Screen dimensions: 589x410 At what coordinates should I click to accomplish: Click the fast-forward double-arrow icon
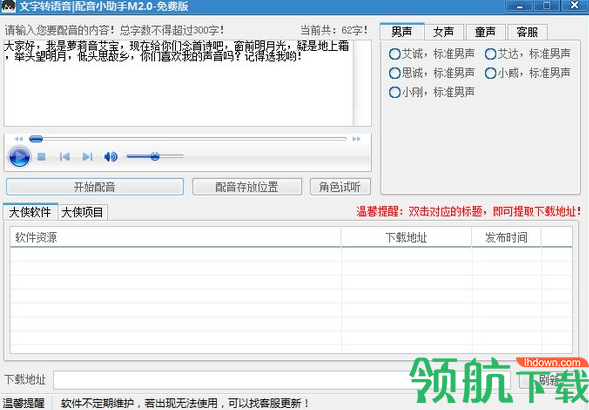click(356, 139)
